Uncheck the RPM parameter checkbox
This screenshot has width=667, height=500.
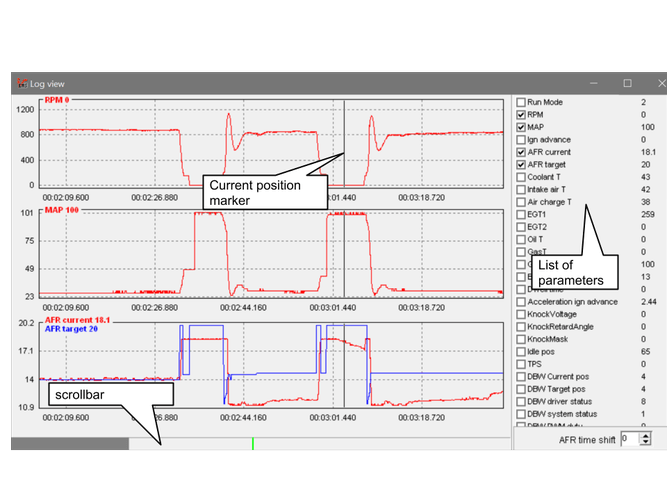[520, 115]
